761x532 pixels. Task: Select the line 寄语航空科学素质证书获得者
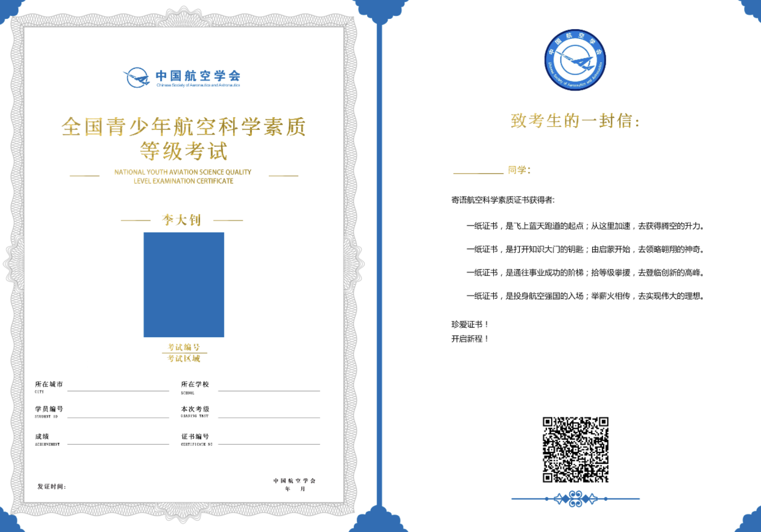[x=503, y=200]
